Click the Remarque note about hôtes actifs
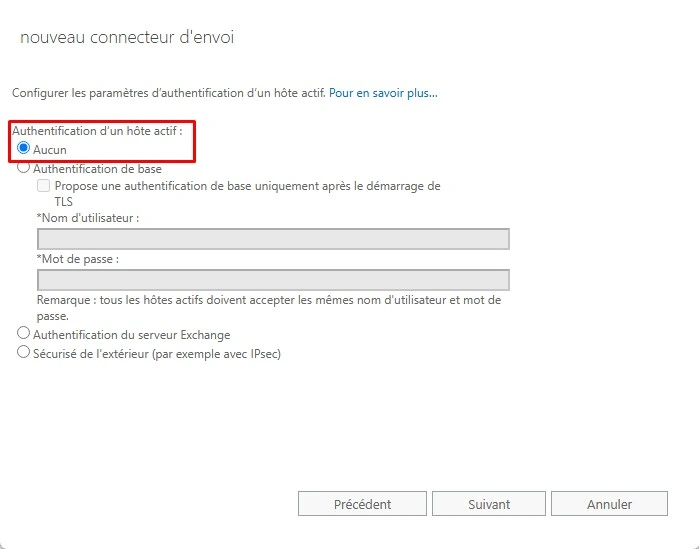 [269, 308]
